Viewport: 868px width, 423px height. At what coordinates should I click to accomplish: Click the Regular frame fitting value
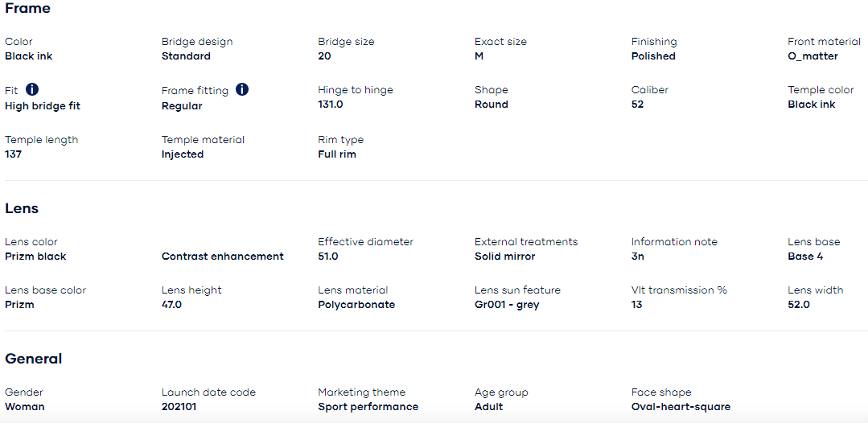[x=182, y=106]
